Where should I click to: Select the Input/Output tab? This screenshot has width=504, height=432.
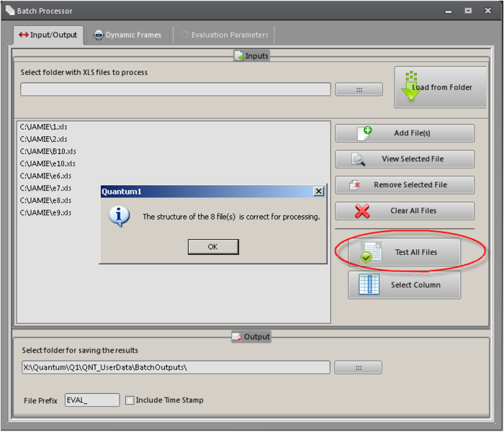click(x=48, y=35)
